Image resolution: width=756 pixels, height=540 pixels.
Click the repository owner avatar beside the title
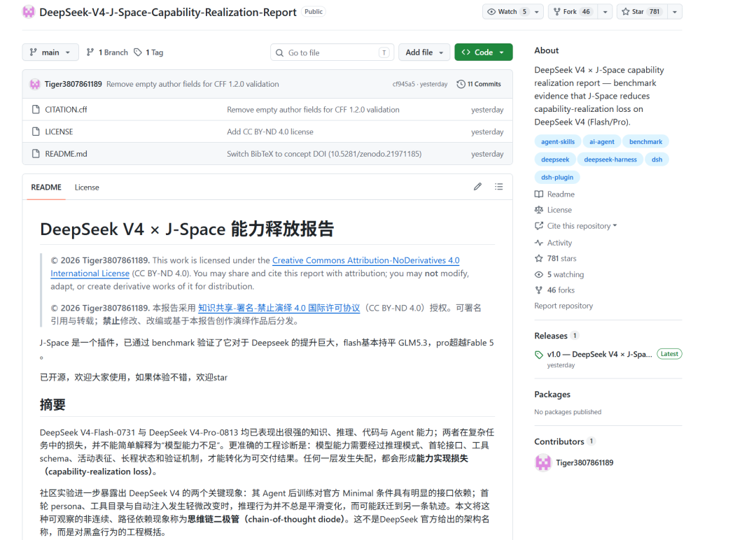click(29, 12)
